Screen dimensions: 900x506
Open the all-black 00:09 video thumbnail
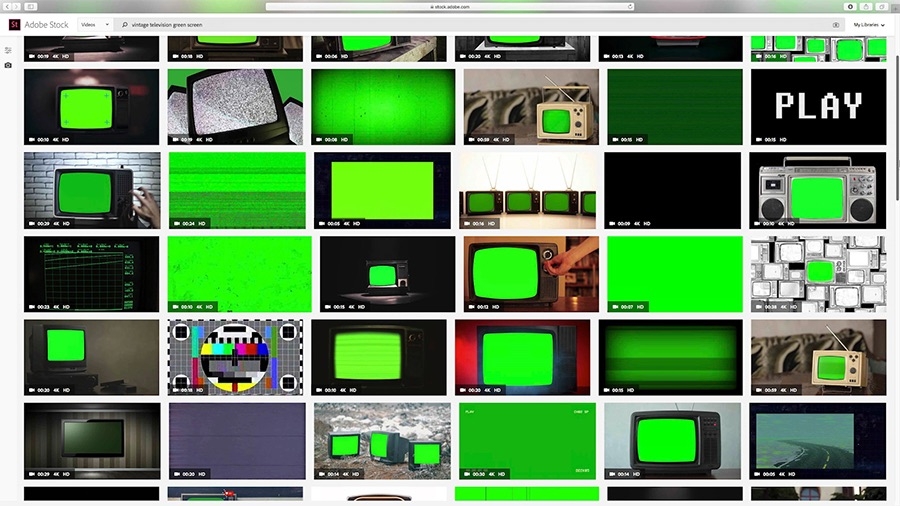coord(673,190)
